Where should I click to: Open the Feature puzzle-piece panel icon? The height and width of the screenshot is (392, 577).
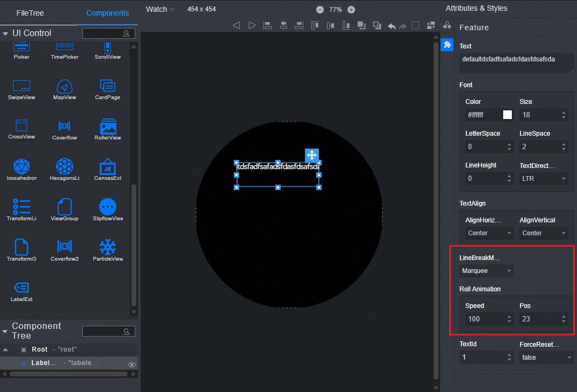pyautogui.click(x=447, y=45)
